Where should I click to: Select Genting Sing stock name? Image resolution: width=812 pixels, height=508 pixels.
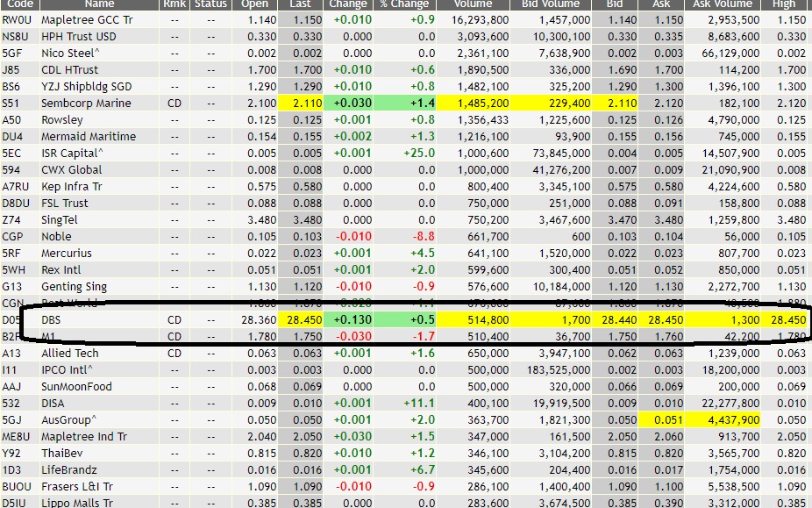click(74, 287)
